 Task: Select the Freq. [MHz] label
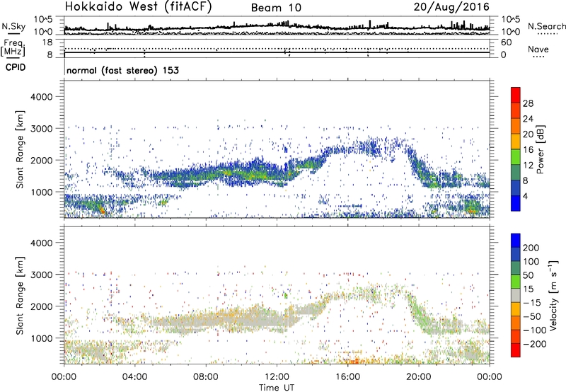[x=13, y=47]
